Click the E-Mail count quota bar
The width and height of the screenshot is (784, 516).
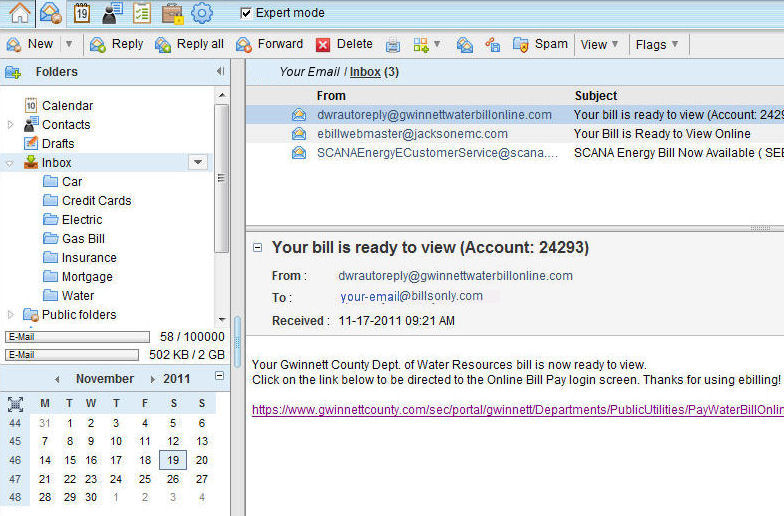(x=78, y=336)
